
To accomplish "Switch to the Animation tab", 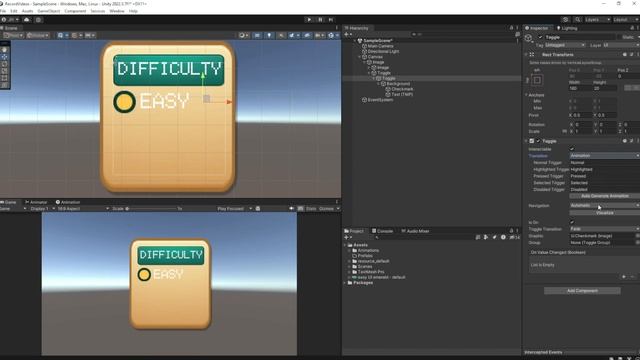I will pyautogui.click(x=68, y=202).
